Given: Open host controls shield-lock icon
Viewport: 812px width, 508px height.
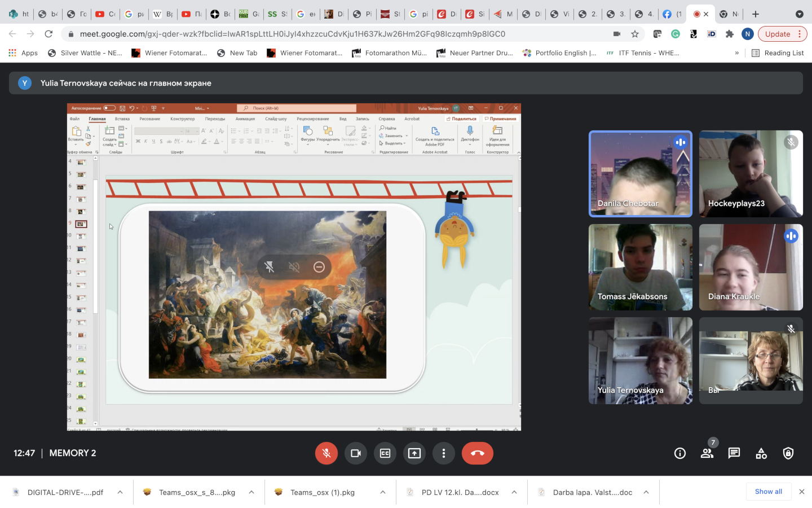Looking at the screenshot, I should click(788, 453).
